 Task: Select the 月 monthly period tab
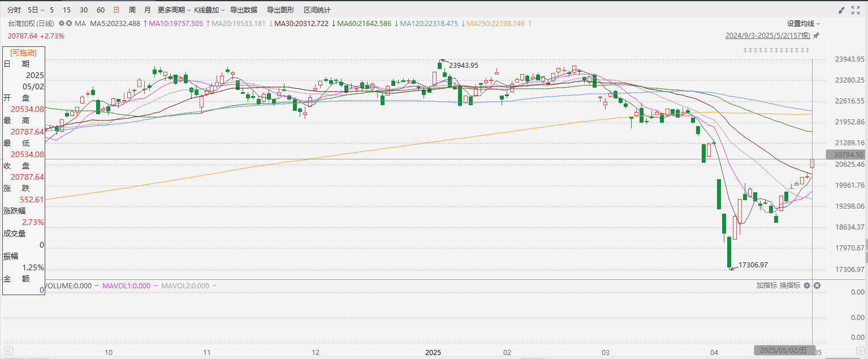(x=147, y=10)
